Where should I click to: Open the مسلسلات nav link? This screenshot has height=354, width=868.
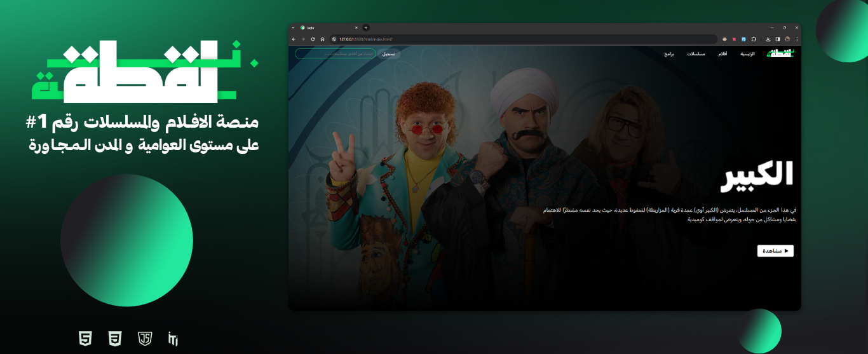(696, 54)
